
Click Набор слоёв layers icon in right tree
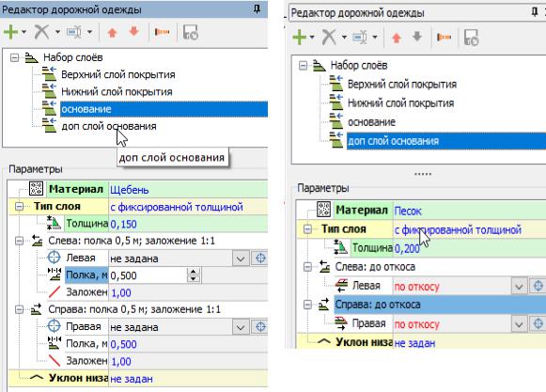coord(319,65)
